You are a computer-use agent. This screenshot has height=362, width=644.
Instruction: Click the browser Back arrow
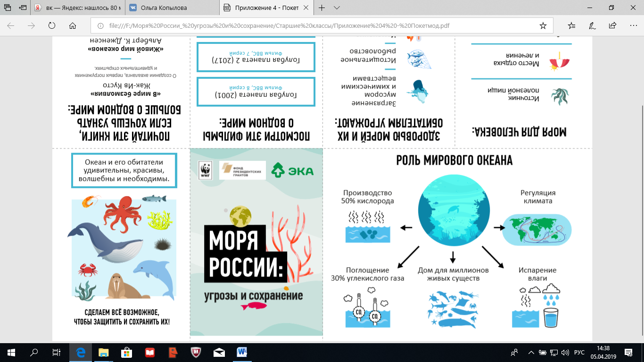11,25
